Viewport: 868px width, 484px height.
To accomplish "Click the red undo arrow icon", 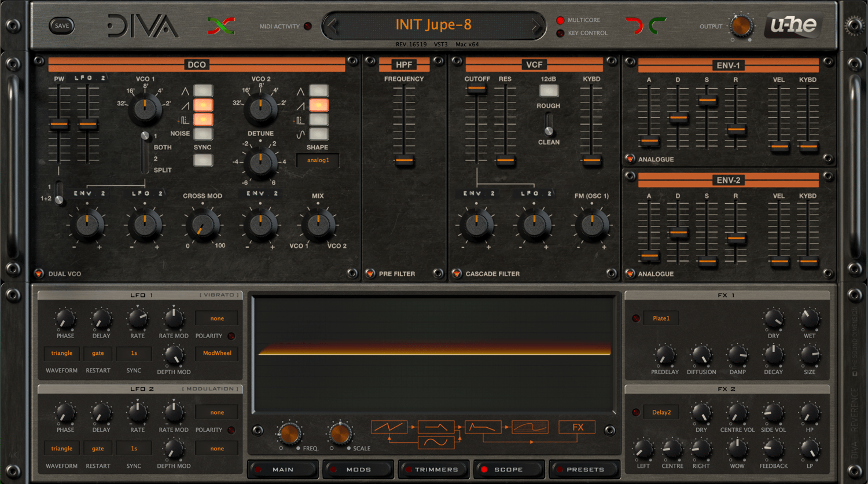I will (x=634, y=25).
